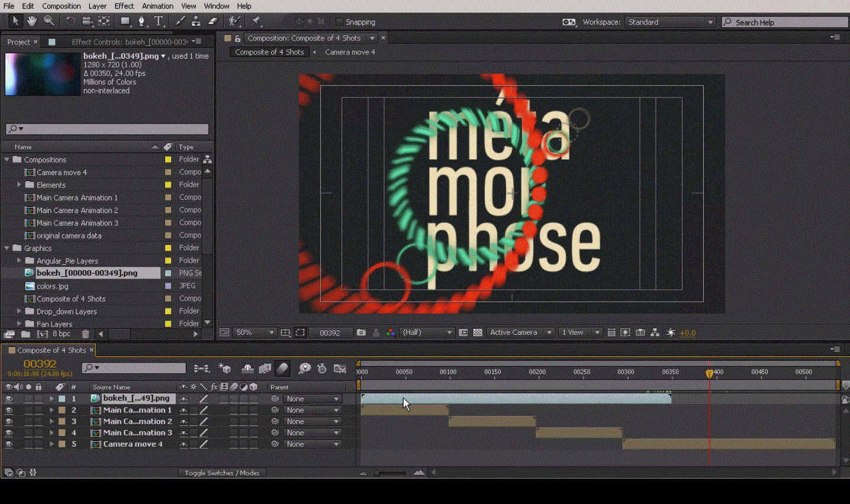Expand the Elements folder
Viewport: 850px width, 504px height.
coord(19,185)
